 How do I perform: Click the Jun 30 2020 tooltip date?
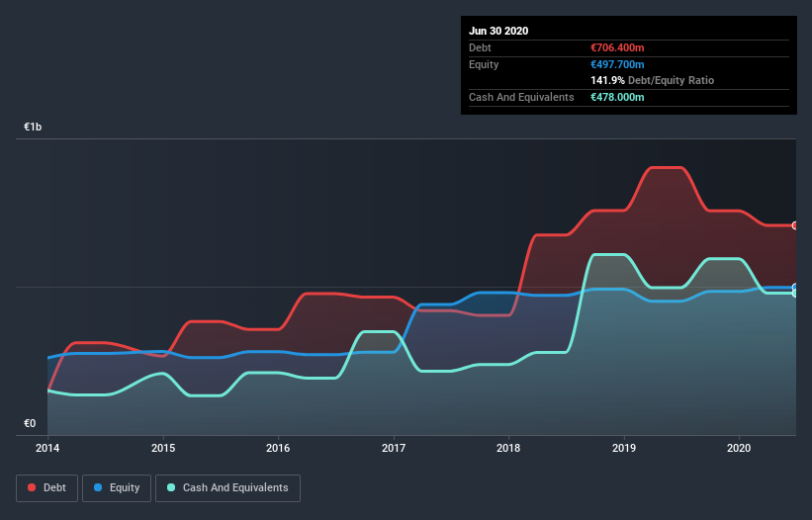(498, 31)
